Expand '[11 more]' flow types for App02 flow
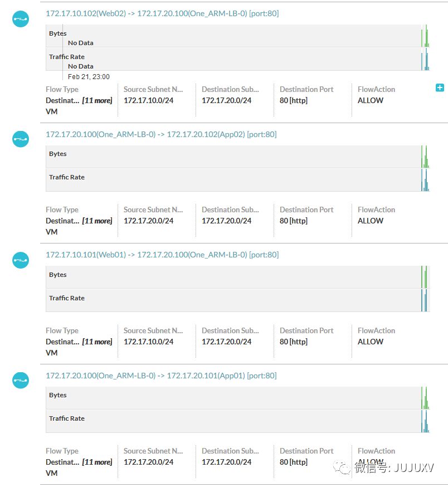 pos(97,221)
